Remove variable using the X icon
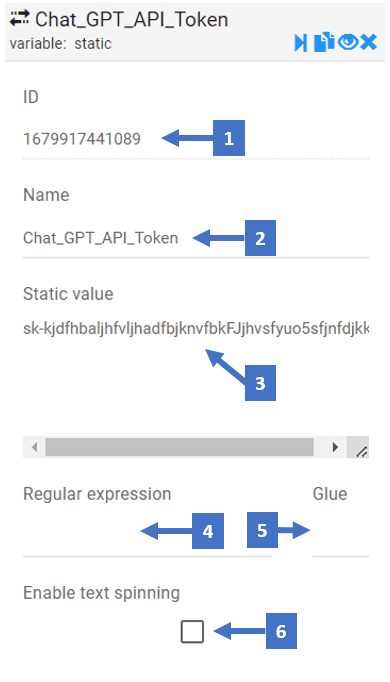390x682 pixels. coord(369,42)
